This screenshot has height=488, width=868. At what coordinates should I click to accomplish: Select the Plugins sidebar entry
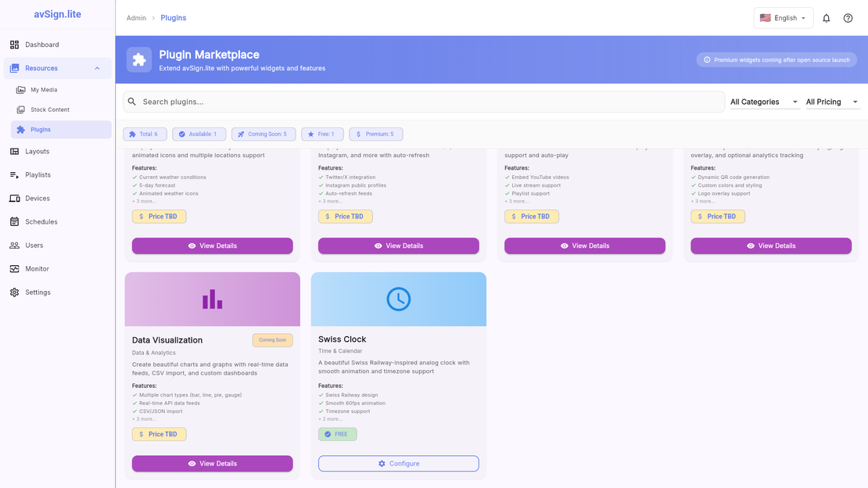(x=61, y=130)
